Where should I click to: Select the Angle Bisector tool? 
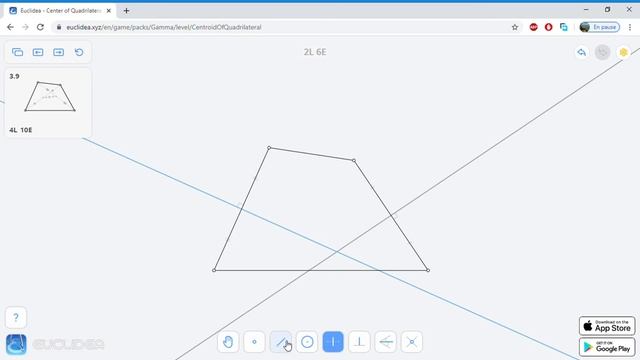tap(386, 342)
